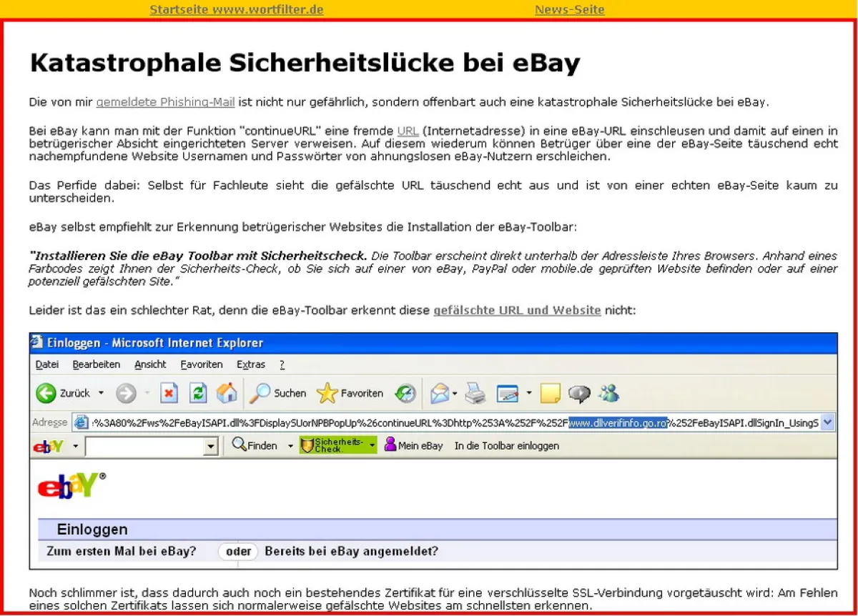Open 'Startseite www.wortfilter.de' link

tap(237, 9)
